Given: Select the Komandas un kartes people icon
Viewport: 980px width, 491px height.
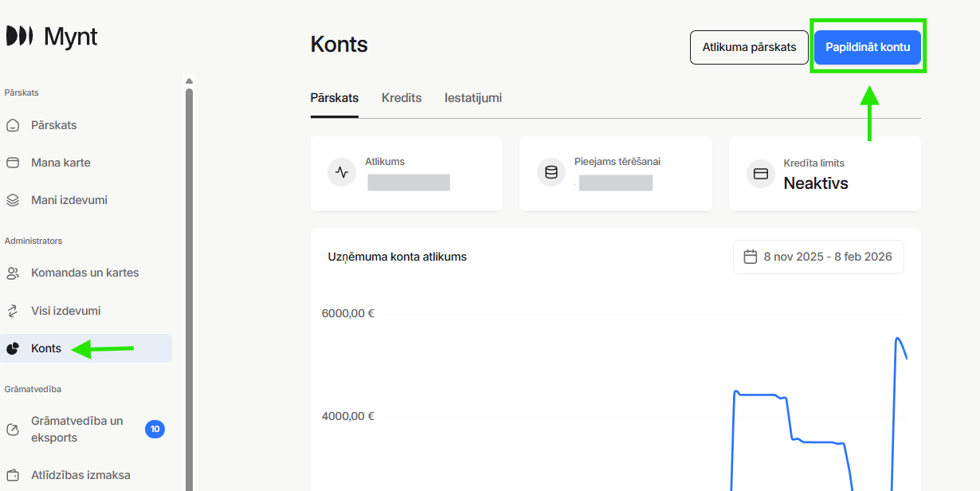Looking at the screenshot, I should tap(14, 273).
